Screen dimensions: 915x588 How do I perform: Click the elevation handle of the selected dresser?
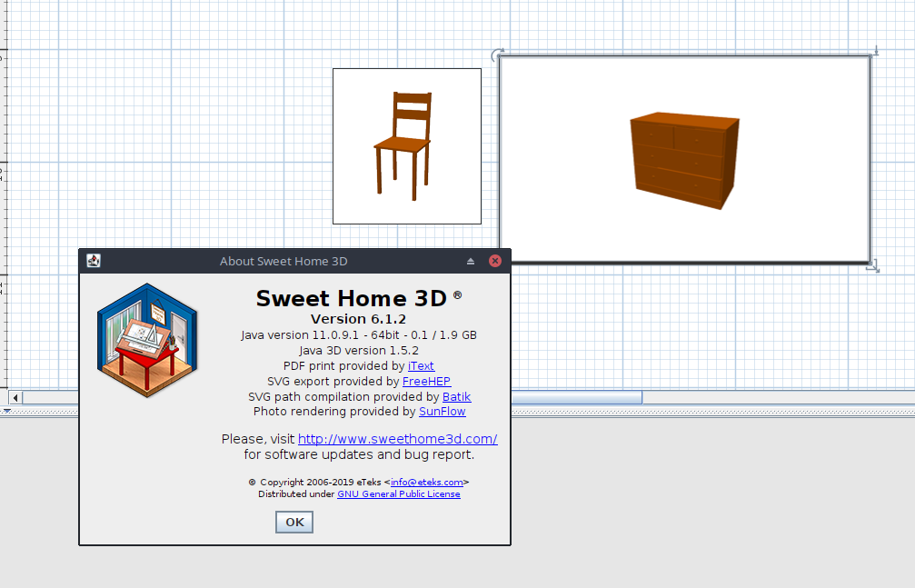click(x=875, y=52)
